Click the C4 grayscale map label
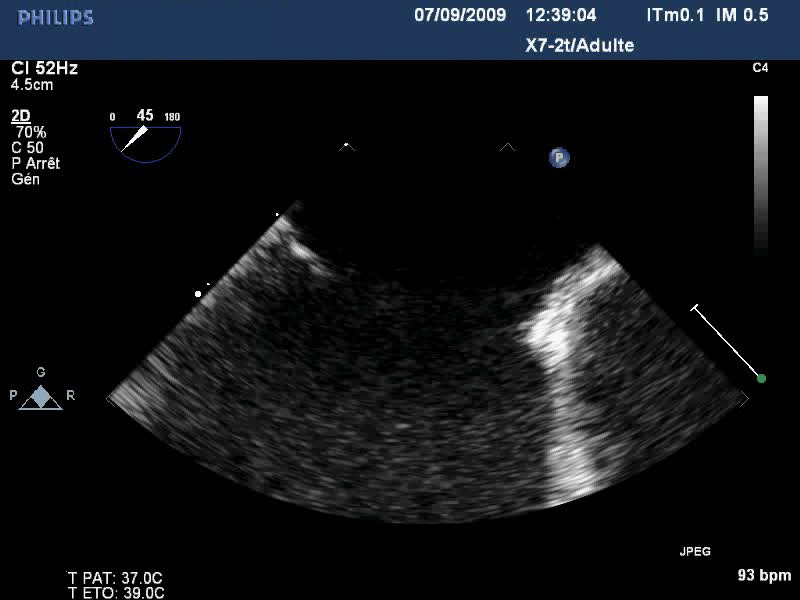This screenshot has width=800, height=600. (760, 68)
